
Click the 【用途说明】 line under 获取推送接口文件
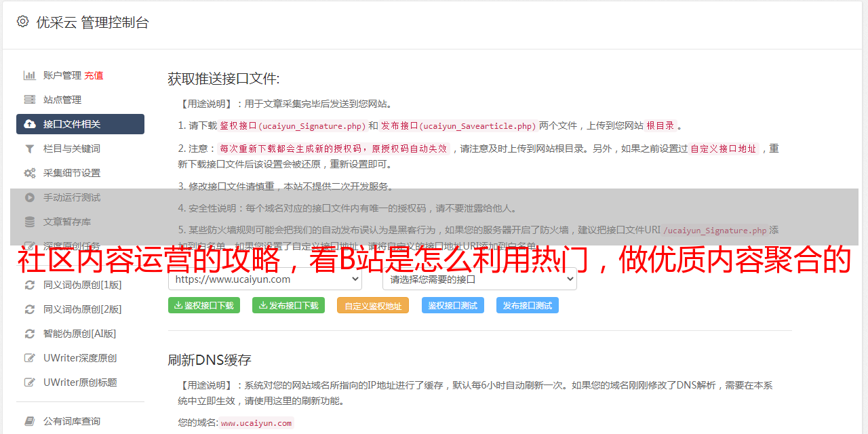pyautogui.click(x=286, y=104)
